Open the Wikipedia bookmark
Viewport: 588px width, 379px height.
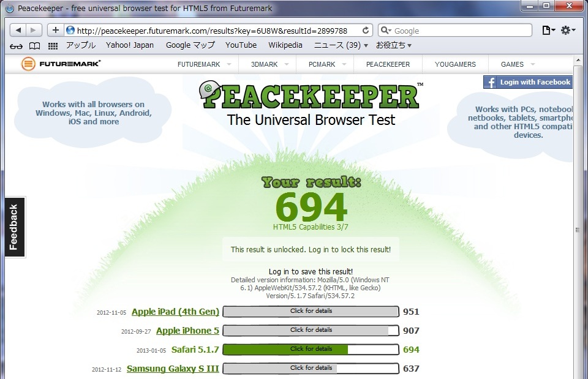[x=285, y=45]
